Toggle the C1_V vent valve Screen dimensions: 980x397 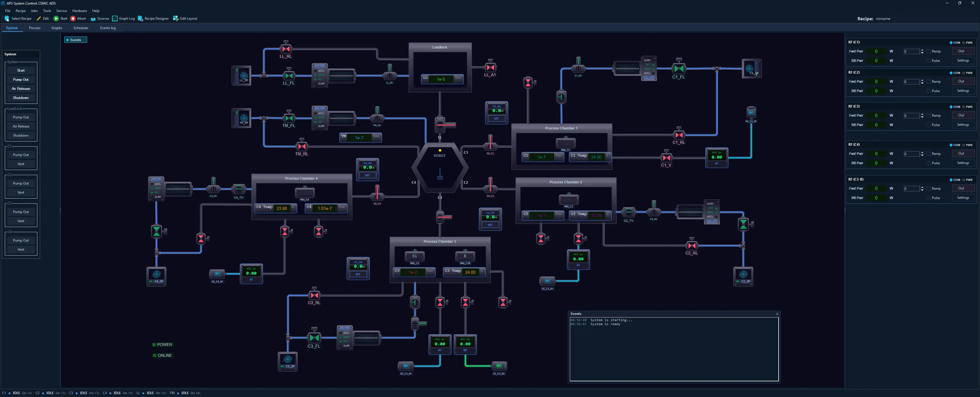667,157
